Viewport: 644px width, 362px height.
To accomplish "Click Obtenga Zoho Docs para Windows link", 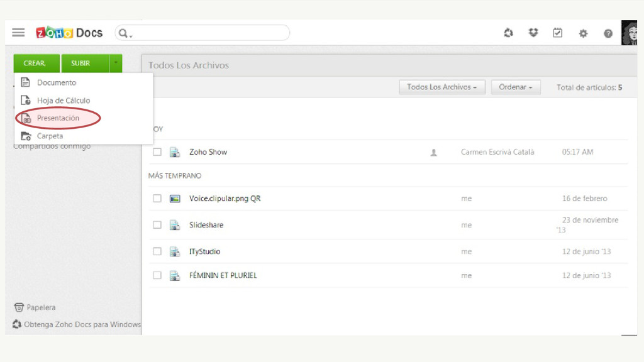I will (82, 324).
